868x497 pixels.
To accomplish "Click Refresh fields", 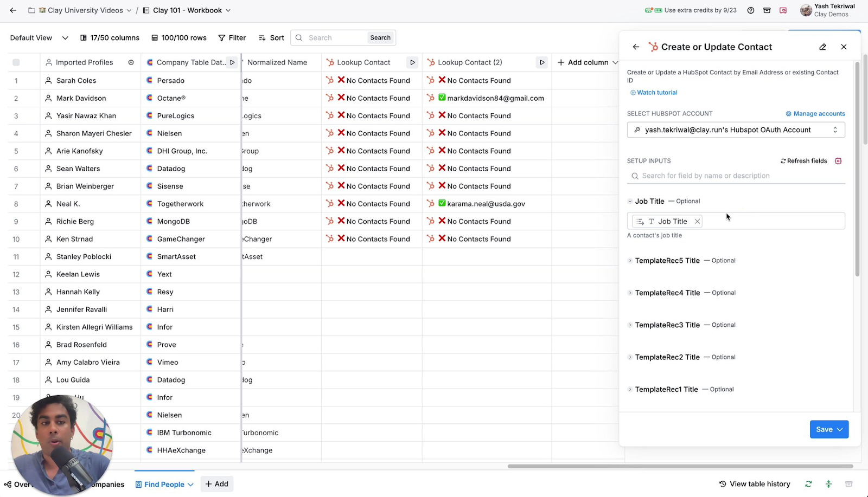I will click(x=803, y=161).
